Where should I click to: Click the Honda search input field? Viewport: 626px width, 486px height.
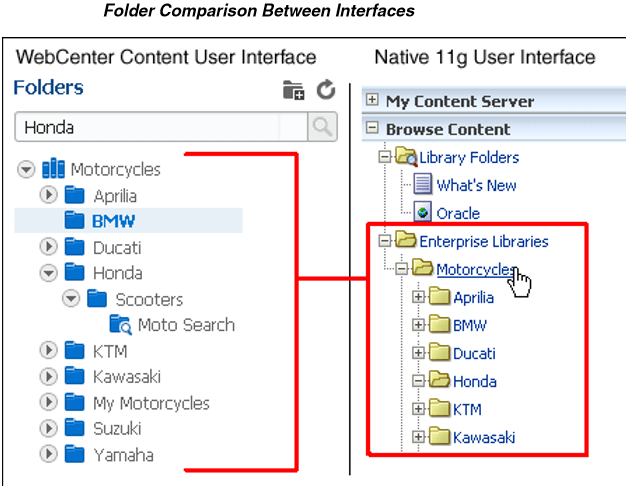pyautogui.click(x=160, y=127)
